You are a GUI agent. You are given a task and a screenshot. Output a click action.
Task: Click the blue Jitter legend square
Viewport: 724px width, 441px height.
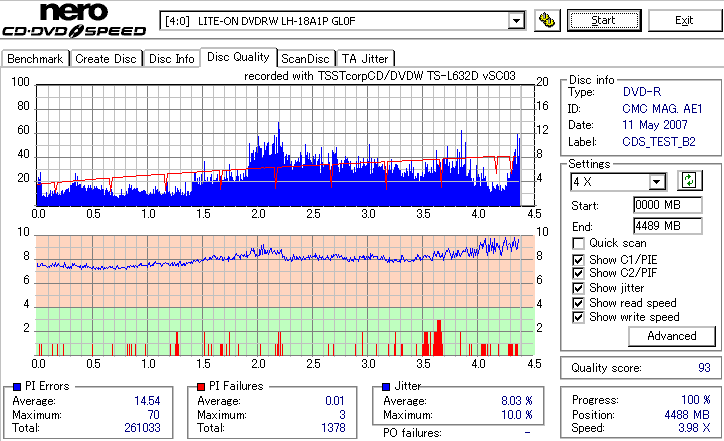click(386, 387)
